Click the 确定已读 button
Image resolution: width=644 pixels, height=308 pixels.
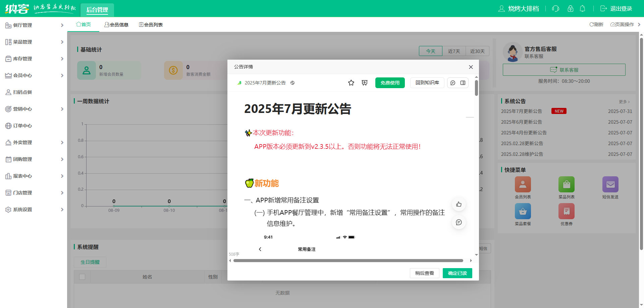457,273
